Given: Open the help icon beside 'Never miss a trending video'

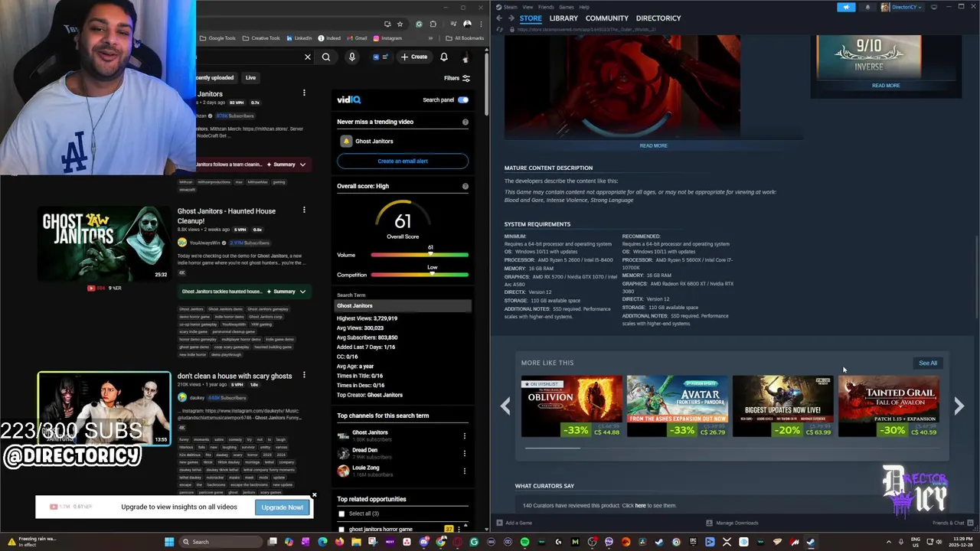Looking at the screenshot, I should (465, 122).
